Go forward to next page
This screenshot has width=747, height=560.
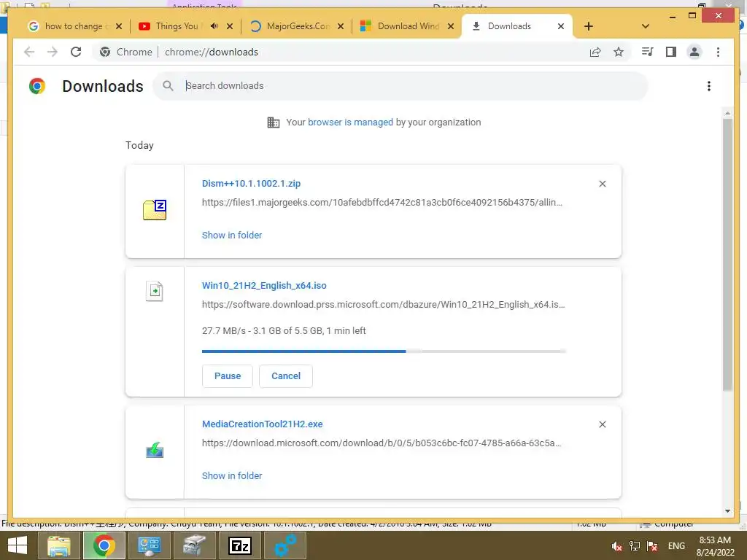tap(53, 52)
